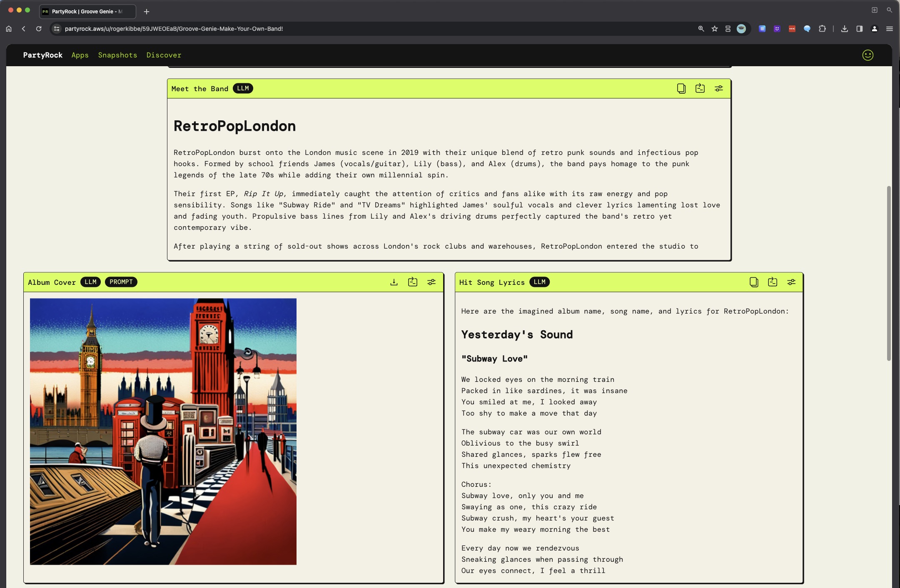This screenshot has height=588, width=900.
Task: Open the Album Cover widget settings sliders
Action: [431, 282]
